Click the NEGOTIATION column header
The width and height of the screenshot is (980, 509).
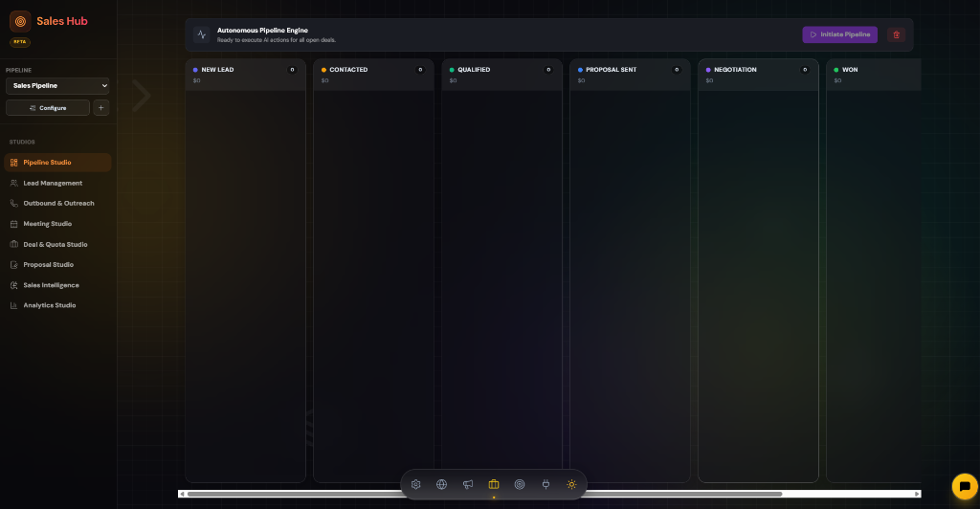[758, 75]
